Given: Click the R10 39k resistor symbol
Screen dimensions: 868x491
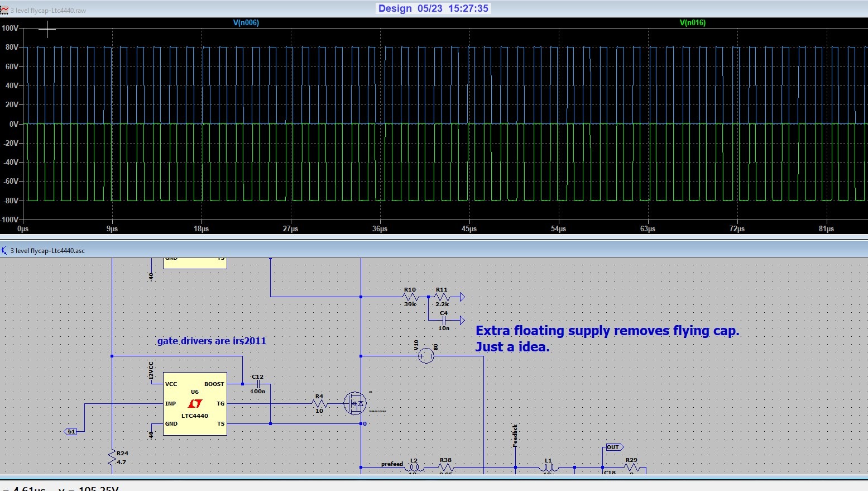Looking at the screenshot, I should point(410,297).
